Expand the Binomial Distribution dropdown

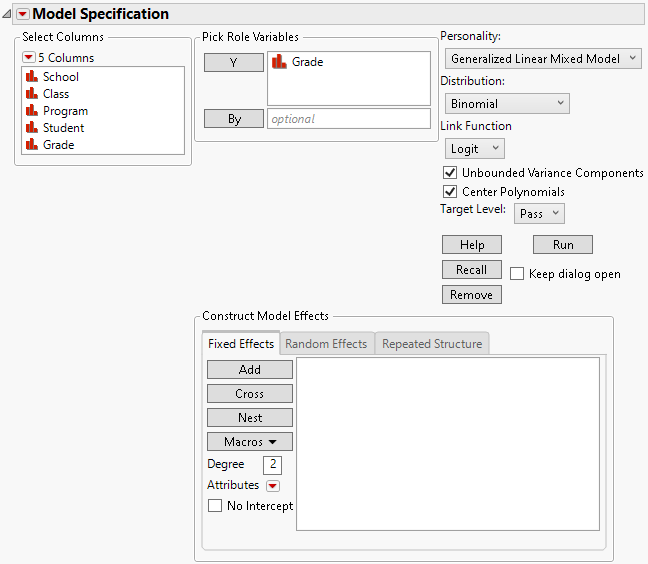click(507, 103)
